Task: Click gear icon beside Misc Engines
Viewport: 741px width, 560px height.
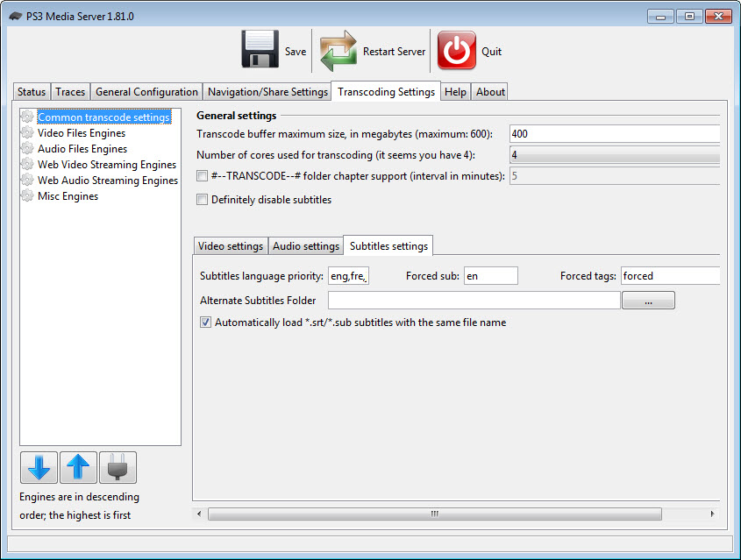Action: 27,195
